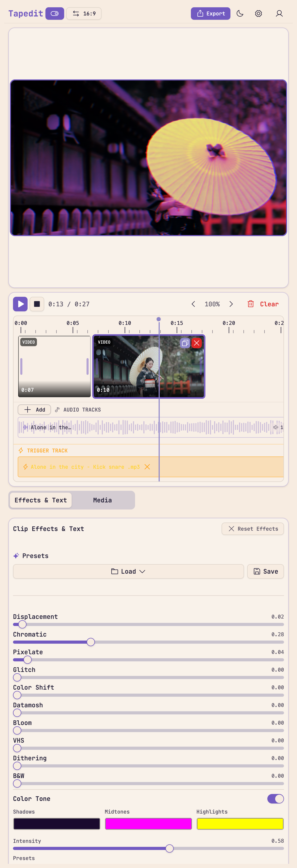The image size is (297, 868).
Task: Duplicate the selected video clip
Action: [185, 343]
